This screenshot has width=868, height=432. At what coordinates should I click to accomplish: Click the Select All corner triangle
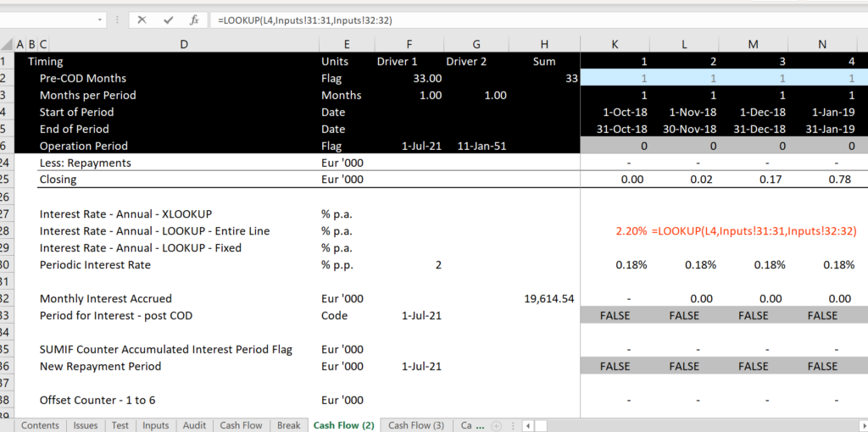pyautogui.click(x=7, y=44)
